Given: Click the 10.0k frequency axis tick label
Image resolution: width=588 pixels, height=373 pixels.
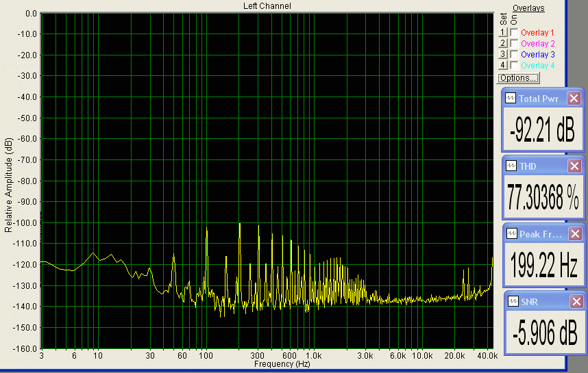Looking at the screenshot, I should [422, 355].
